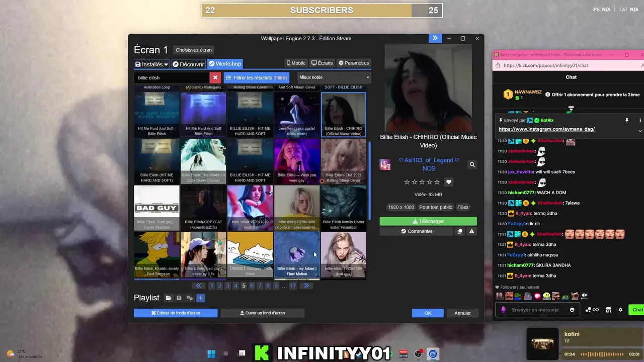This screenshot has width=644, height=362.
Task: Click the audio waveform progress on kafini widget
Action: pos(603,354)
